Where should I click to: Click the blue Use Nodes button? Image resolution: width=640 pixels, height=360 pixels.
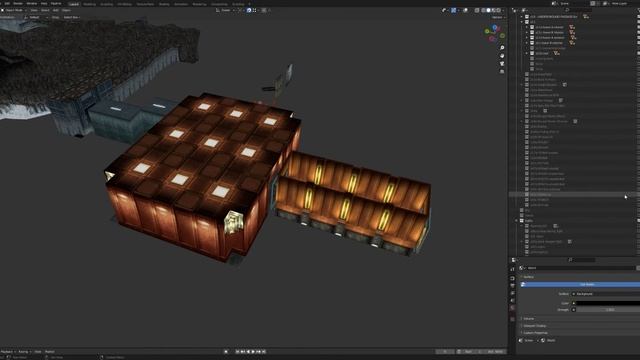coord(581,284)
